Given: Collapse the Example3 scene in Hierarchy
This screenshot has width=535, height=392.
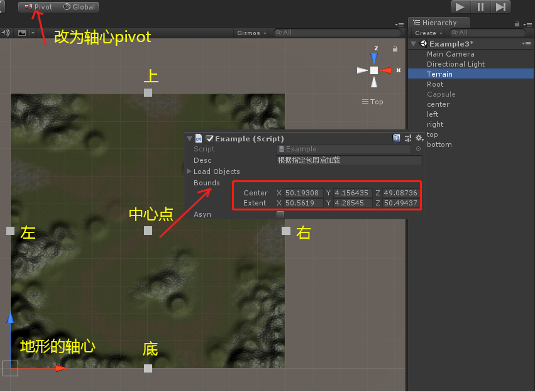Looking at the screenshot, I should point(414,43).
